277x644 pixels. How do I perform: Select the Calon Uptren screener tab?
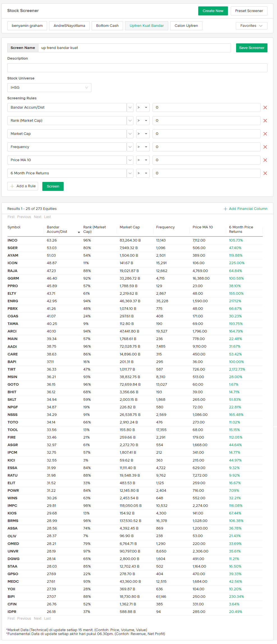pyautogui.click(x=186, y=26)
